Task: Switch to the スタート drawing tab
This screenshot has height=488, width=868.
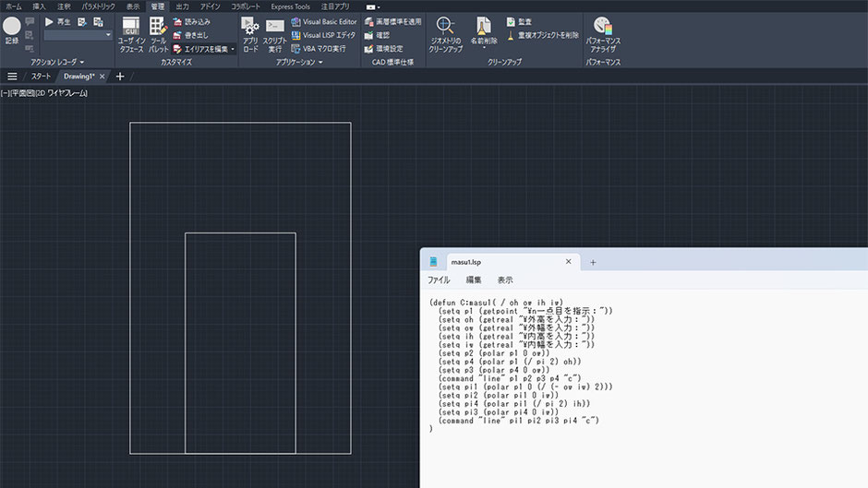Action: [41, 77]
